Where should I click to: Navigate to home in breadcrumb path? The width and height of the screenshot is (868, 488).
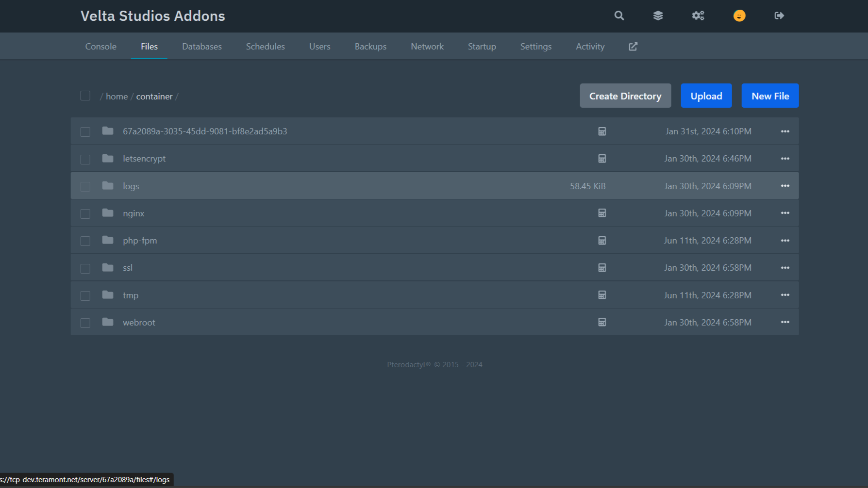[x=117, y=97]
